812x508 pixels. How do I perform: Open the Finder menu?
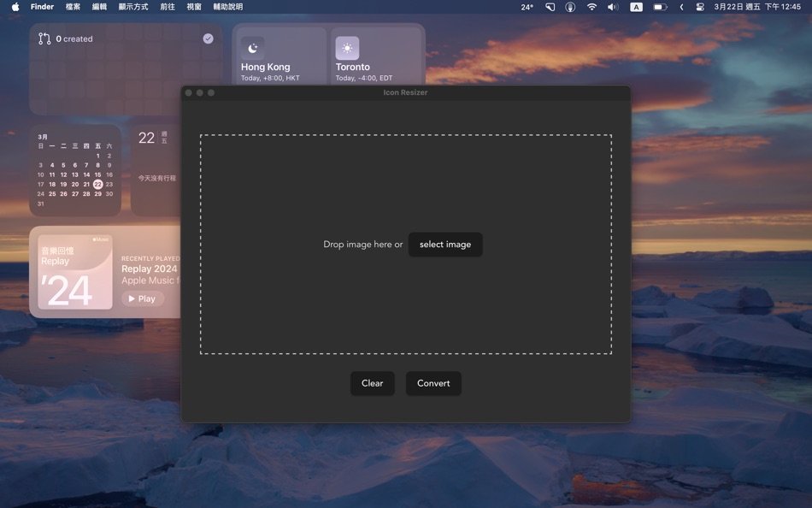(x=43, y=7)
